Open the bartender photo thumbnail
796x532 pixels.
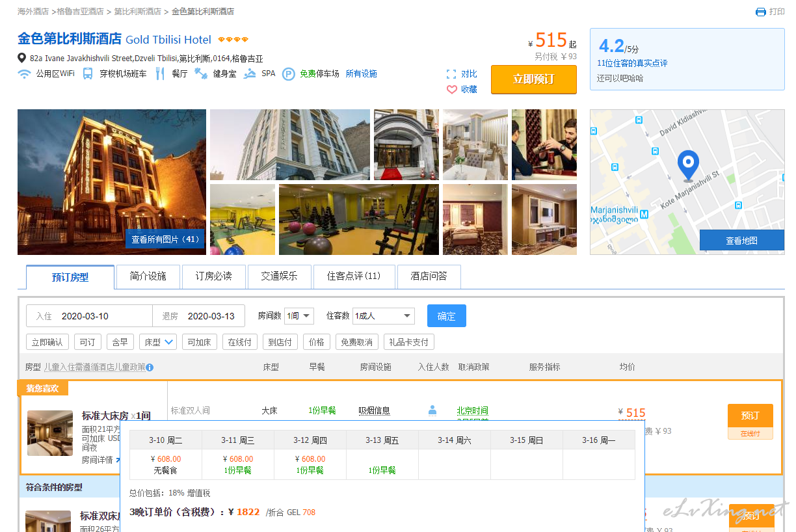tap(544, 144)
